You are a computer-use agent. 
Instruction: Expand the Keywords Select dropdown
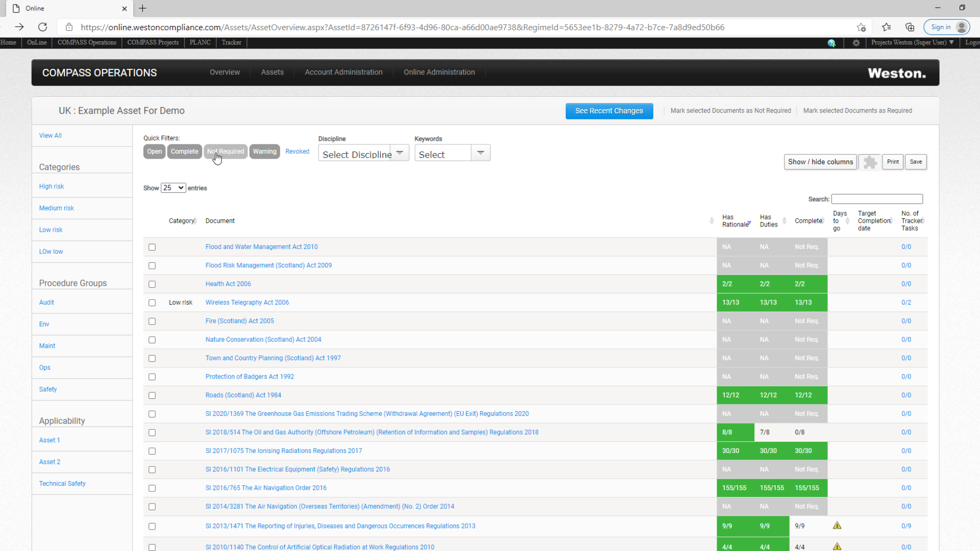point(452,153)
